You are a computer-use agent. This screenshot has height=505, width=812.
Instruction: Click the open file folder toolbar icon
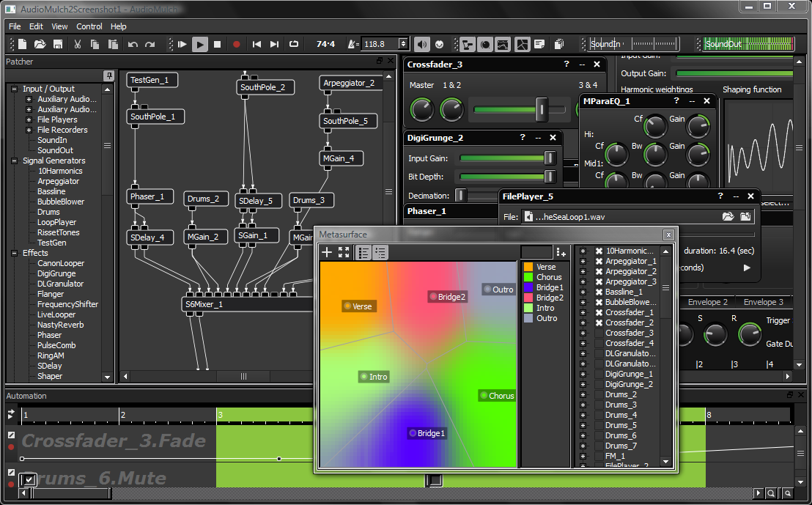[40, 45]
